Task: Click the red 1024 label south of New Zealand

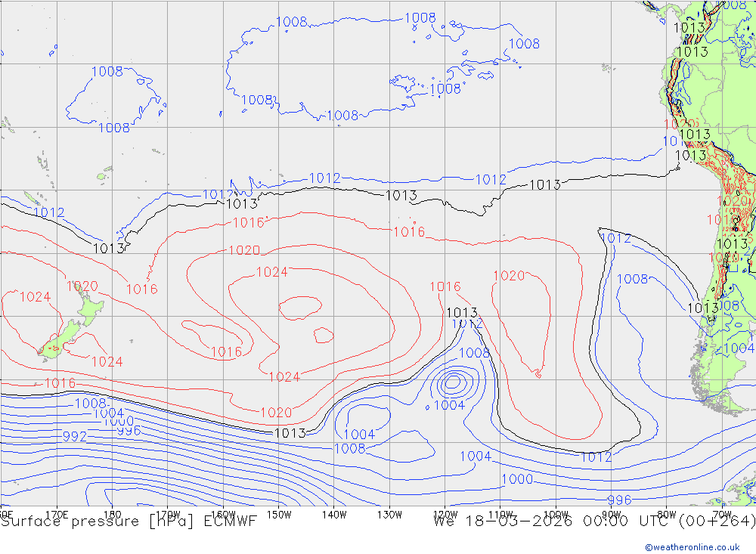Action: (107, 361)
